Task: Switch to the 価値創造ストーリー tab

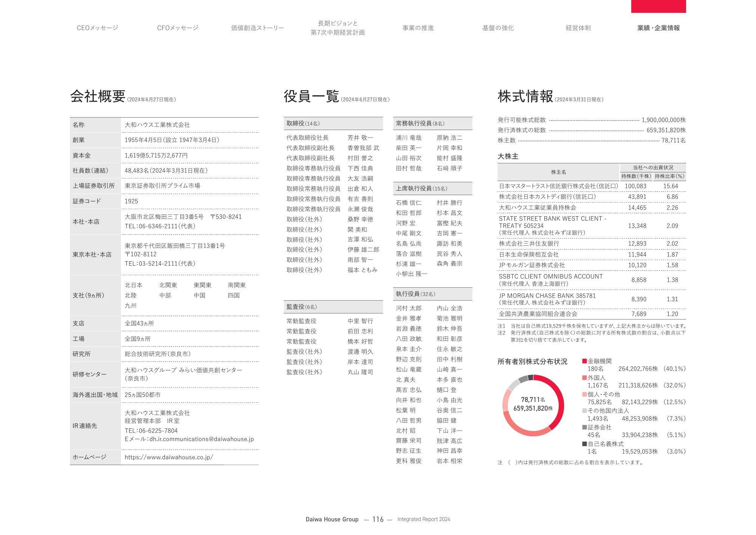Action: 257,27
